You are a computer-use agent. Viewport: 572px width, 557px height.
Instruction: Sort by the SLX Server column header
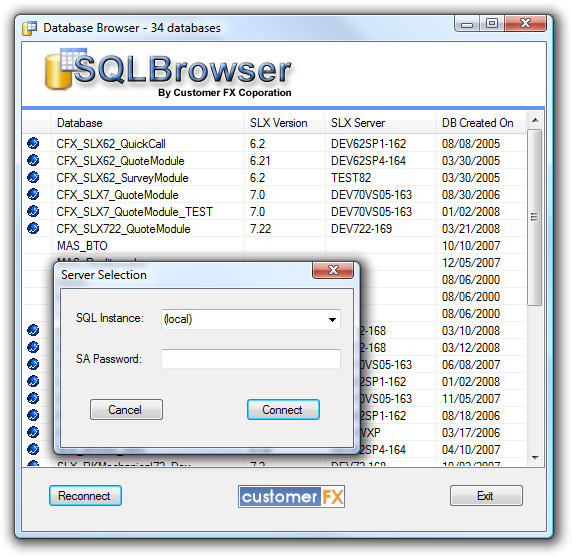click(x=380, y=123)
